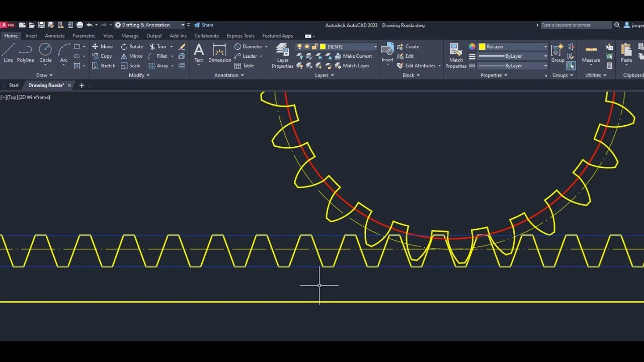The image size is (644, 362).
Task: Open the Diameter dimension dropdown arrow
Action: coord(266,46)
